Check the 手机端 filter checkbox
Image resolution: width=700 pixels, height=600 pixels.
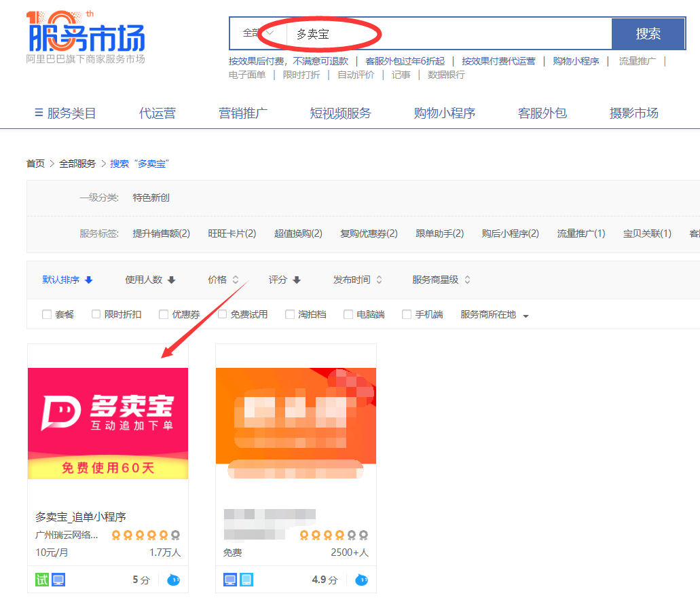point(407,314)
